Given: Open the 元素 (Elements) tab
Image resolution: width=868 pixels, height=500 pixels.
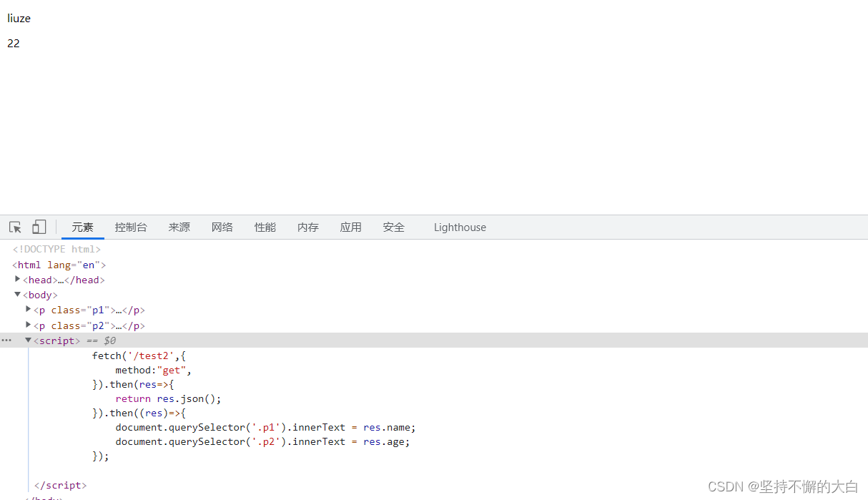Looking at the screenshot, I should [83, 227].
